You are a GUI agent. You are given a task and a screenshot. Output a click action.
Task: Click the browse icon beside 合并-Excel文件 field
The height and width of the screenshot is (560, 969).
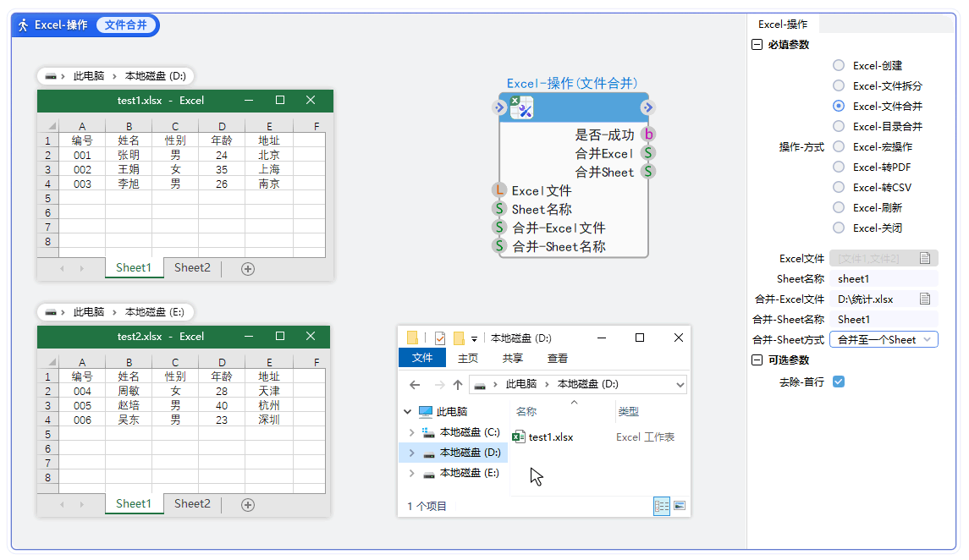tap(925, 299)
